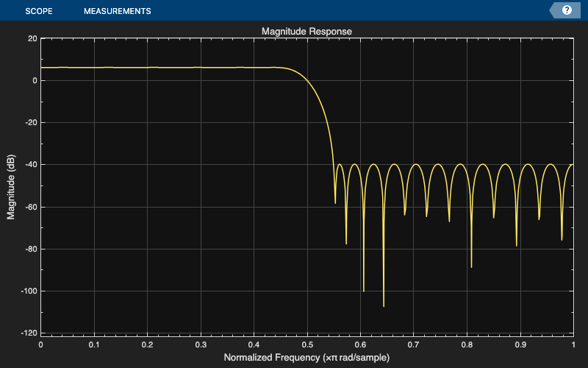Click the 20 tick label on magnitude axis
This screenshot has width=588, height=368.
click(x=32, y=38)
